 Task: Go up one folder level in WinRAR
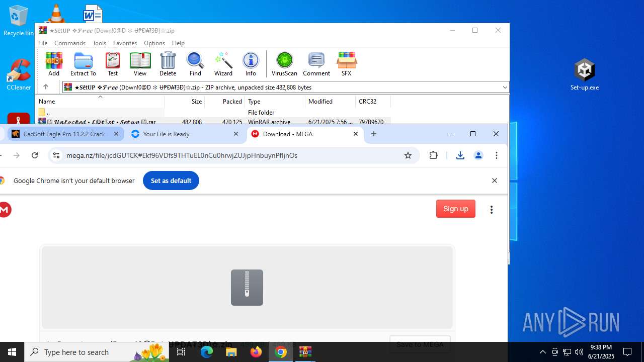(45, 87)
